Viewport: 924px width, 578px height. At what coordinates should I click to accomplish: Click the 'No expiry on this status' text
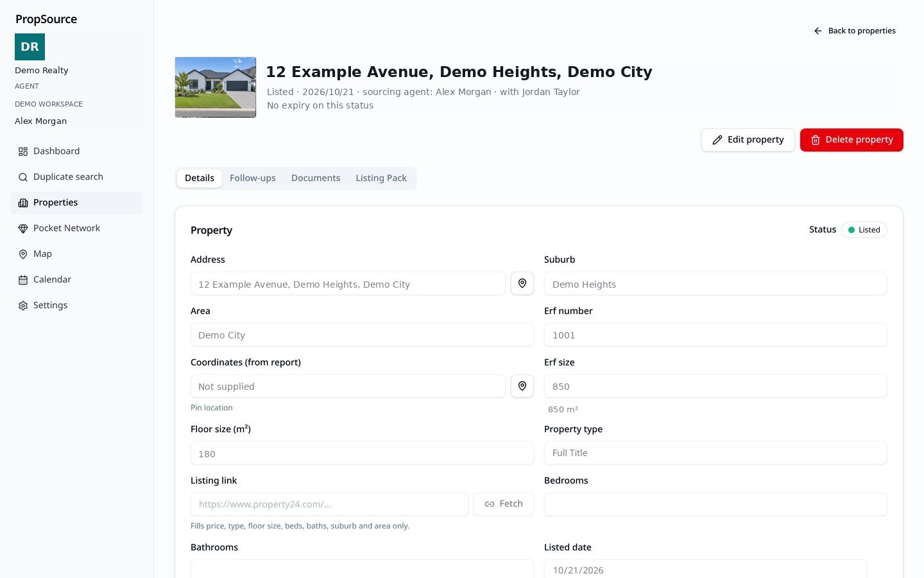point(320,105)
